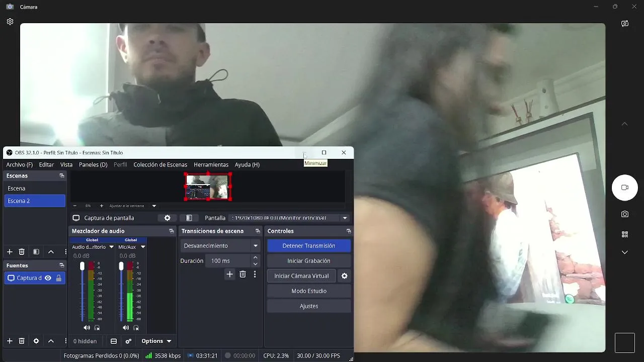Open scene filters icon in Escenas toolbar
The image size is (644, 362).
pos(36,252)
